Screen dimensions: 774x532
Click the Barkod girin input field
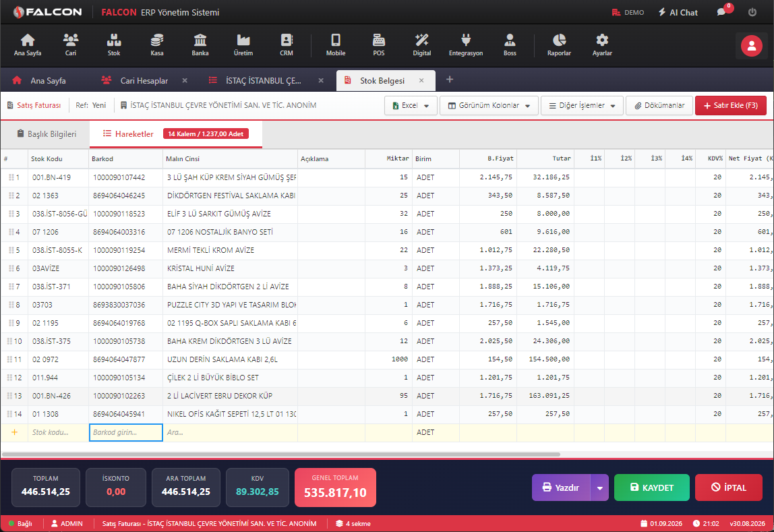click(x=126, y=432)
